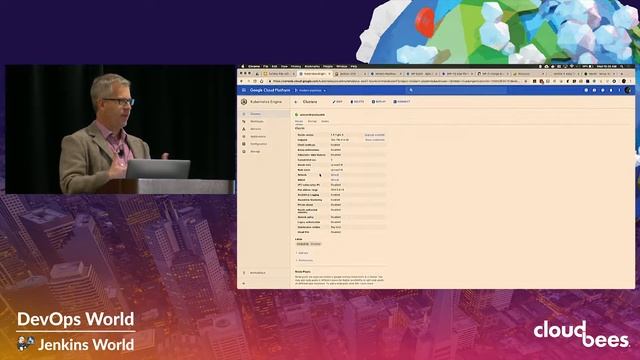Click the DELETE button with trash icon
The width and height of the screenshot is (640, 360).
(357, 102)
